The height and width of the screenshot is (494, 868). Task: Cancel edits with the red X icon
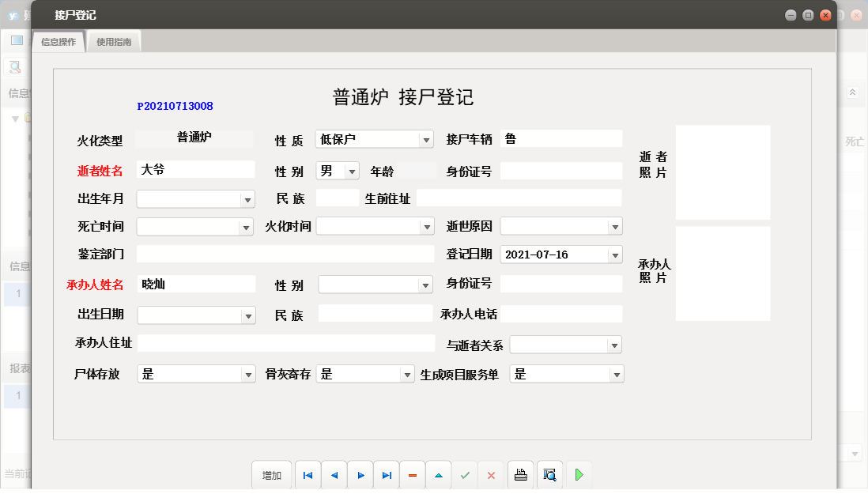[x=490, y=474]
